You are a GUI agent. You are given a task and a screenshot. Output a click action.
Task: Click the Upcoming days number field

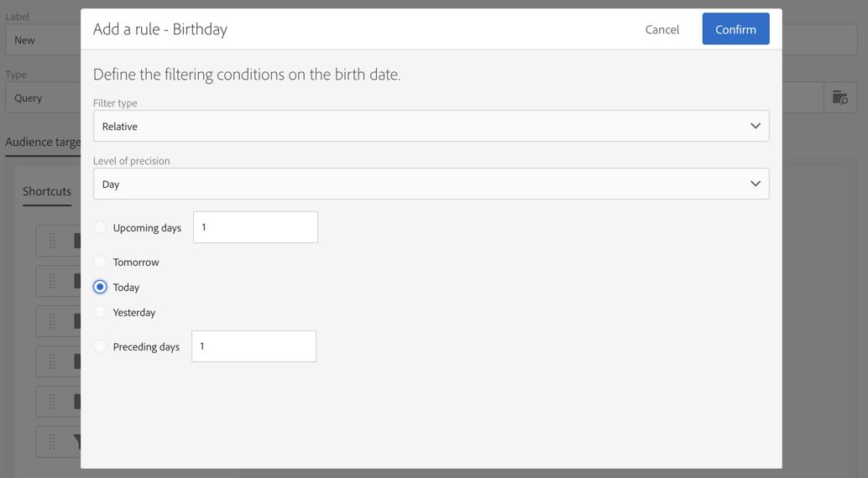pyautogui.click(x=255, y=227)
